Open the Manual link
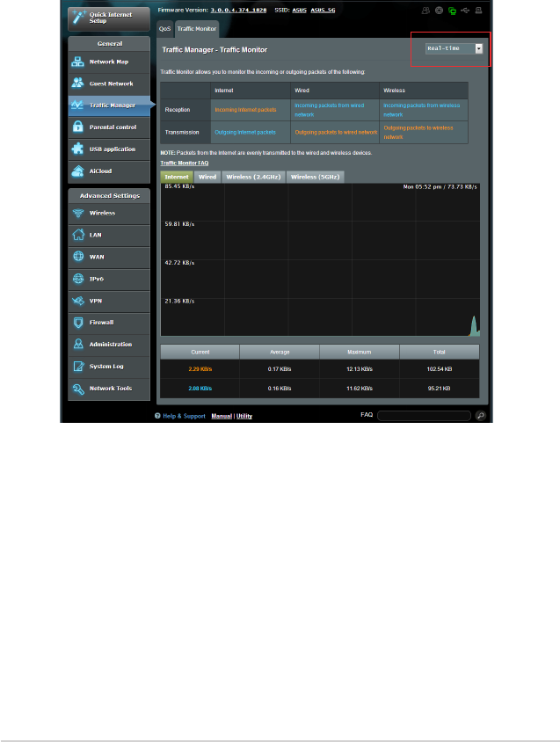 point(222,416)
